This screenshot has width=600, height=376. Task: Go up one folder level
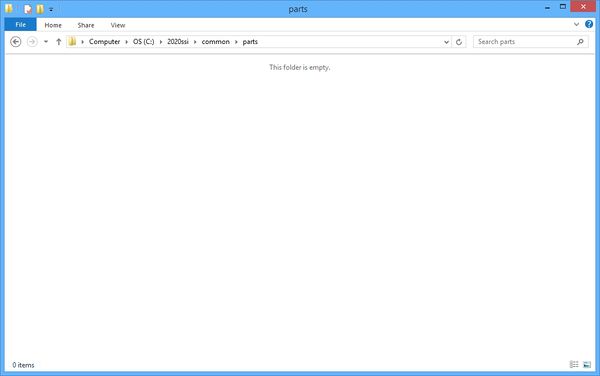pyautogui.click(x=59, y=42)
